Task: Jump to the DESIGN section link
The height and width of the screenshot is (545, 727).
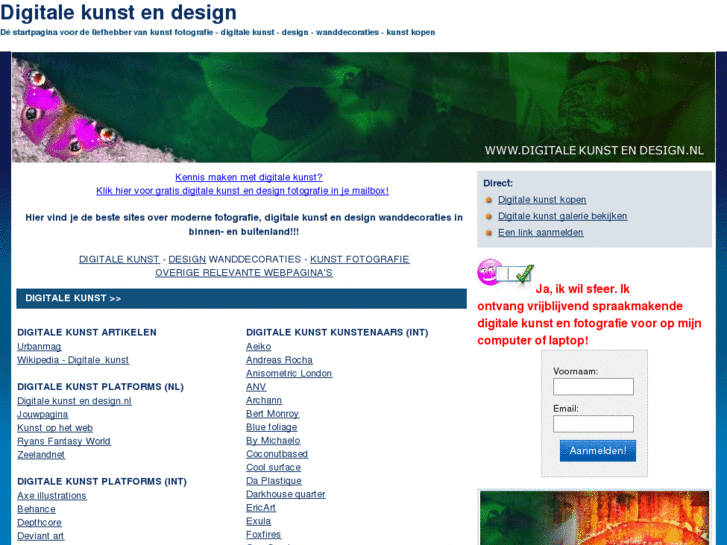Action: click(x=187, y=259)
